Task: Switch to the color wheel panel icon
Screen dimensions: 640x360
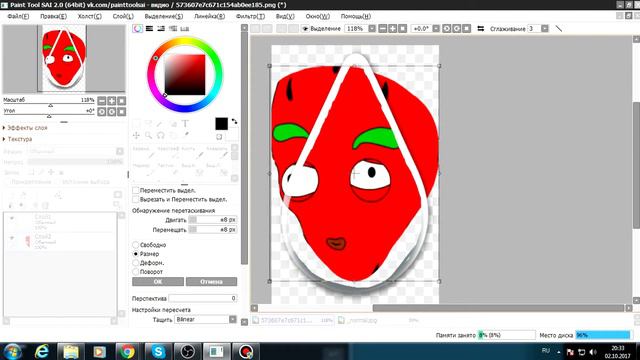Action: pyautogui.click(x=138, y=29)
